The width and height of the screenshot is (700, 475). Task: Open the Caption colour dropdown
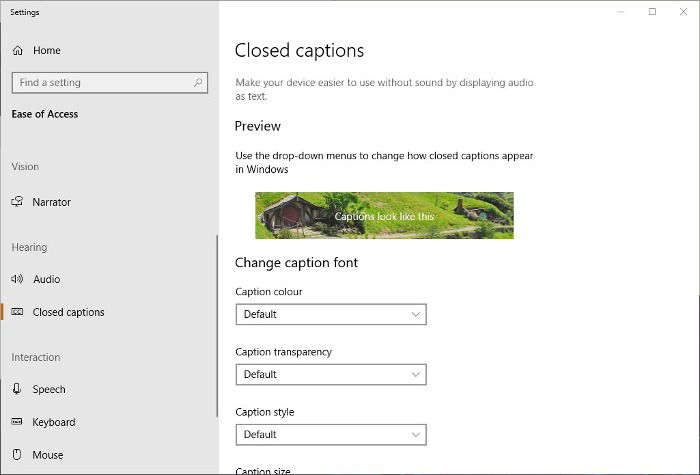pos(331,314)
